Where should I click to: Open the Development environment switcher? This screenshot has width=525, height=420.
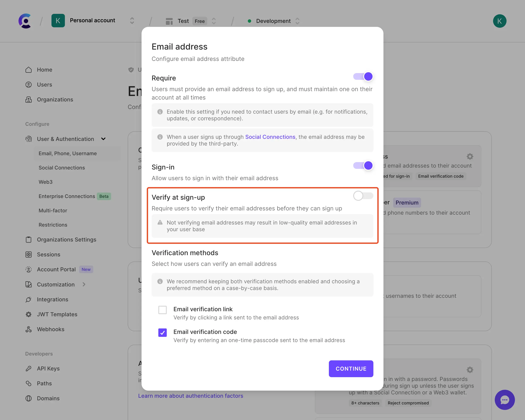point(297,21)
